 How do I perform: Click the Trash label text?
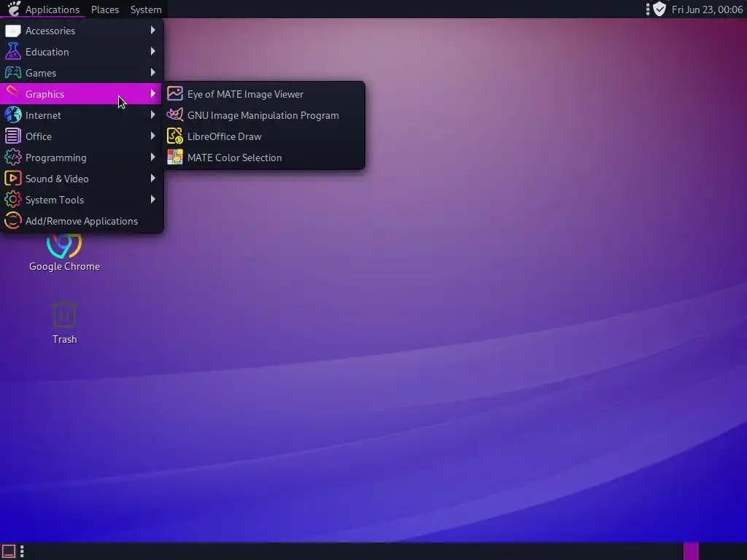(x=64, y=339)
